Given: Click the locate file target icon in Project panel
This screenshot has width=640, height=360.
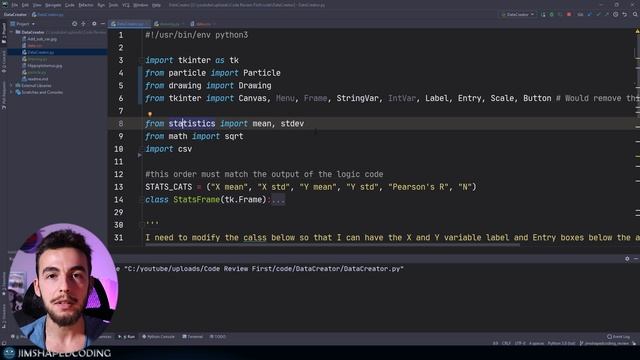Looking at the screenshot, I should [x=74, y=24].
